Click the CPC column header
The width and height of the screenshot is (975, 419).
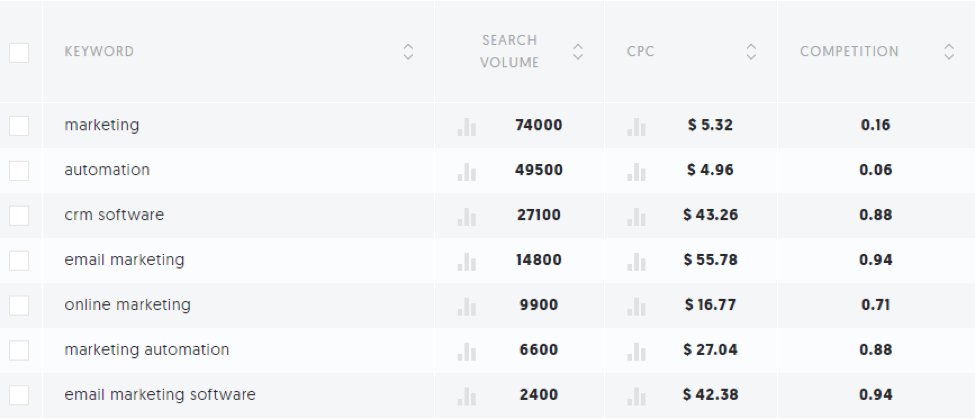pos(641,52)
